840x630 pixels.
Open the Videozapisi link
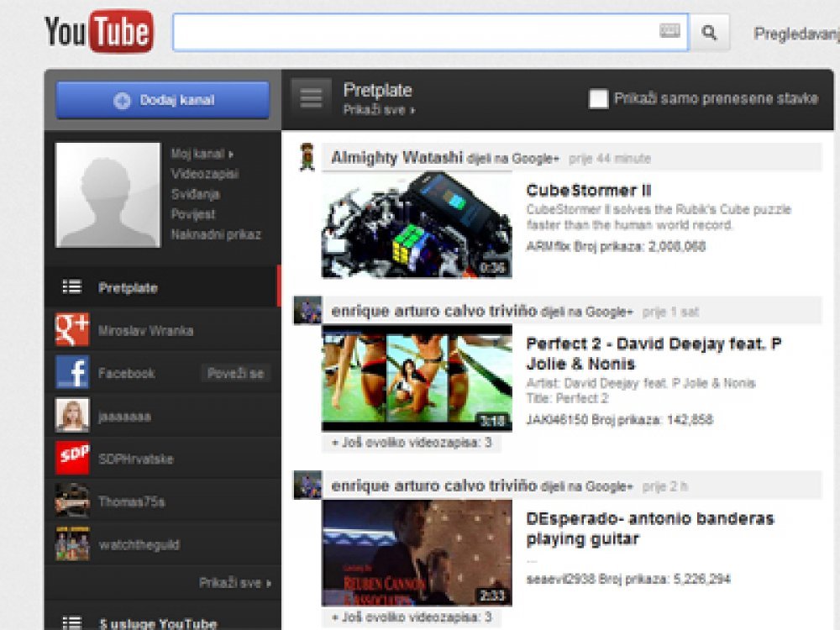point(205,174)
